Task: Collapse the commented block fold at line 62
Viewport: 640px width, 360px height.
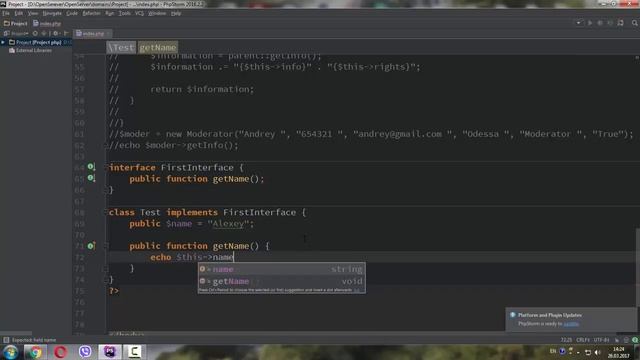Action: click(x=106, y=146)
